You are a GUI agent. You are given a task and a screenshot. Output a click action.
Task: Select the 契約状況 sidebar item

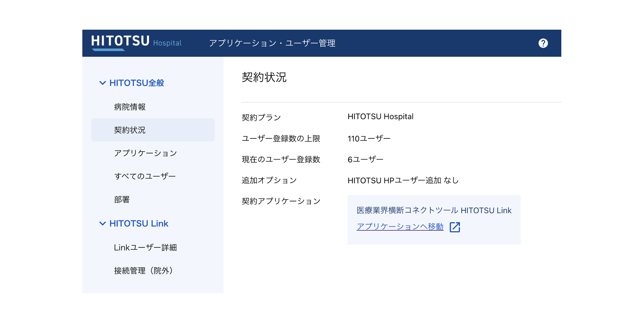tap(130, 130)
